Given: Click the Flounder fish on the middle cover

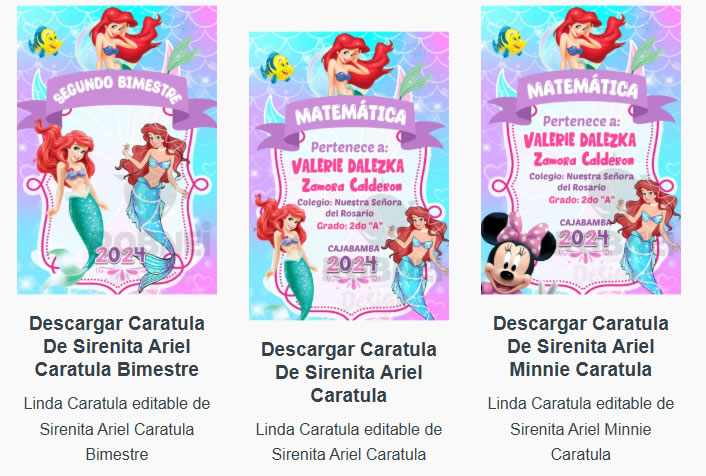Looking at the screenshot, I should coord(277,67).
